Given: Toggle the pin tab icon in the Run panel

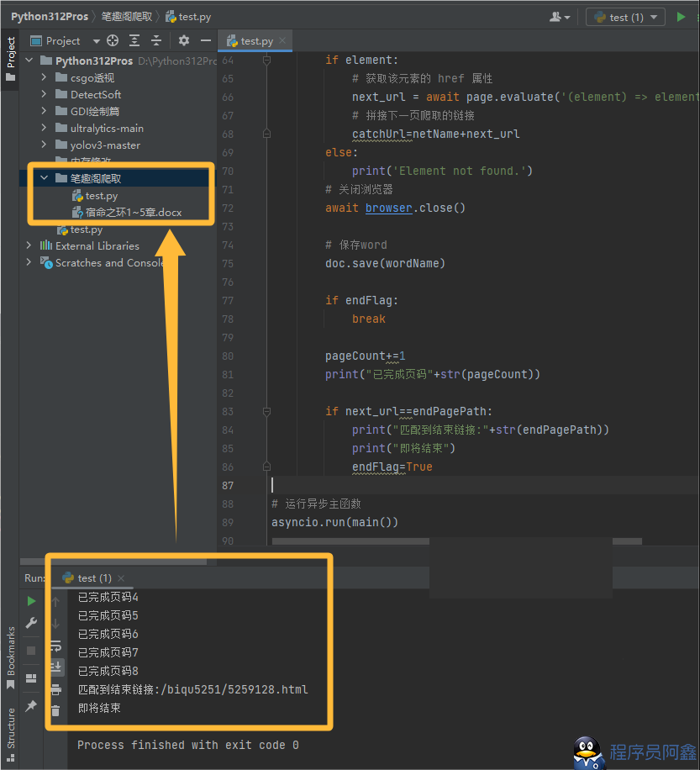Looking at the screenshot, I should 31,706.
